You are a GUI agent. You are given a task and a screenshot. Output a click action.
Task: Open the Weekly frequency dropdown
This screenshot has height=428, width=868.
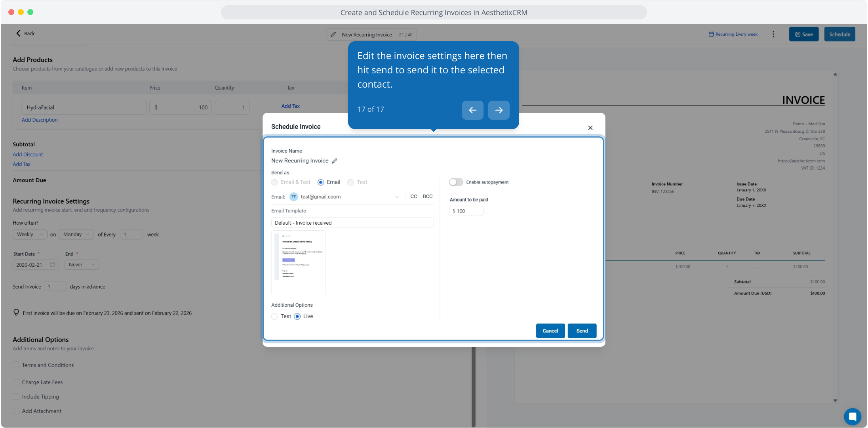point(30,235)
